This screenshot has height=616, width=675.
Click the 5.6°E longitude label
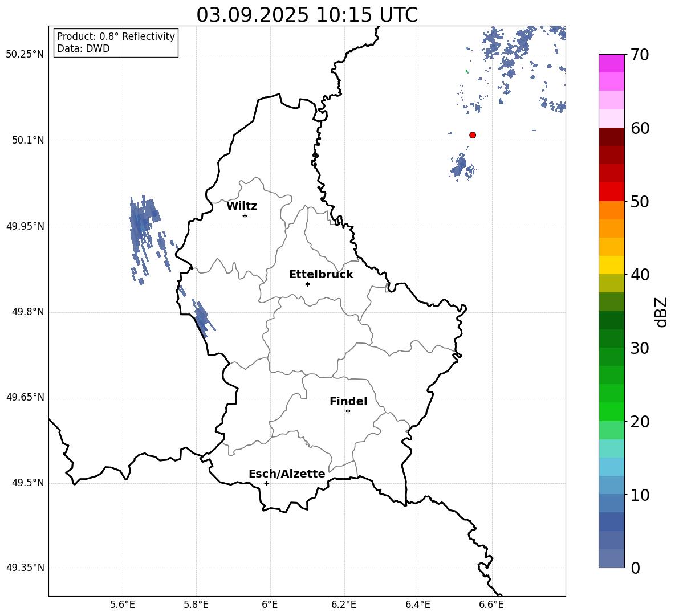[x=123, y=605]
